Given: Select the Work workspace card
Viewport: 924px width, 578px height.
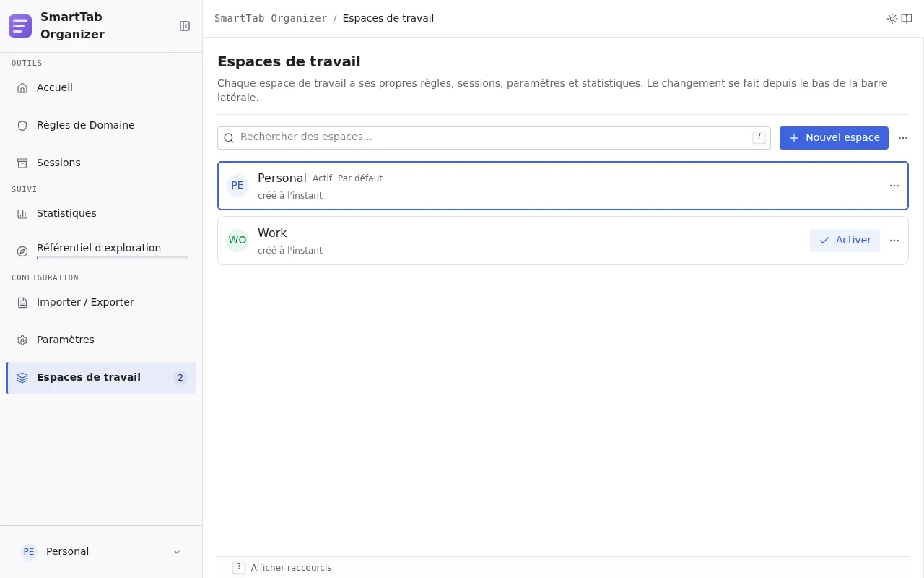Looking at the screenshot, I should [x=563, y=241].
